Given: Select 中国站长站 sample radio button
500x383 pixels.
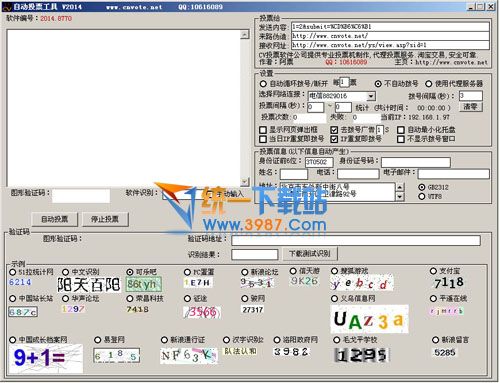Looking at the screenshot, I should pyautogui.click(x=13, y=298).
